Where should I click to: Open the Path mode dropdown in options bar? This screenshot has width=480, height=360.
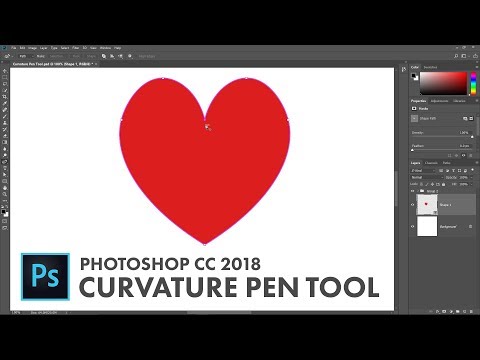click(x=26, y=56)
